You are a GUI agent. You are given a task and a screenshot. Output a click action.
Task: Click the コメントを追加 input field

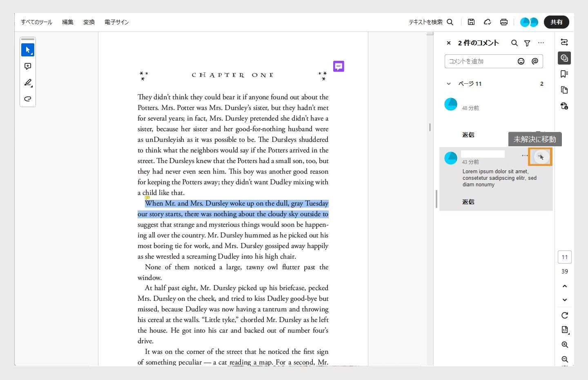(x=494, y=61)
